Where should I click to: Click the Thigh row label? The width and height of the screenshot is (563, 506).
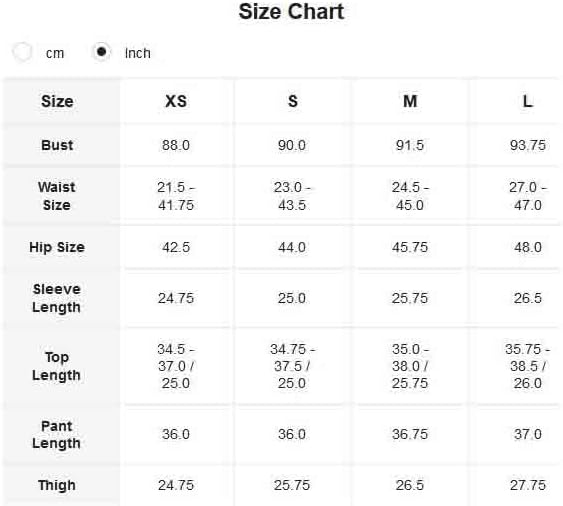pos(57,485)
